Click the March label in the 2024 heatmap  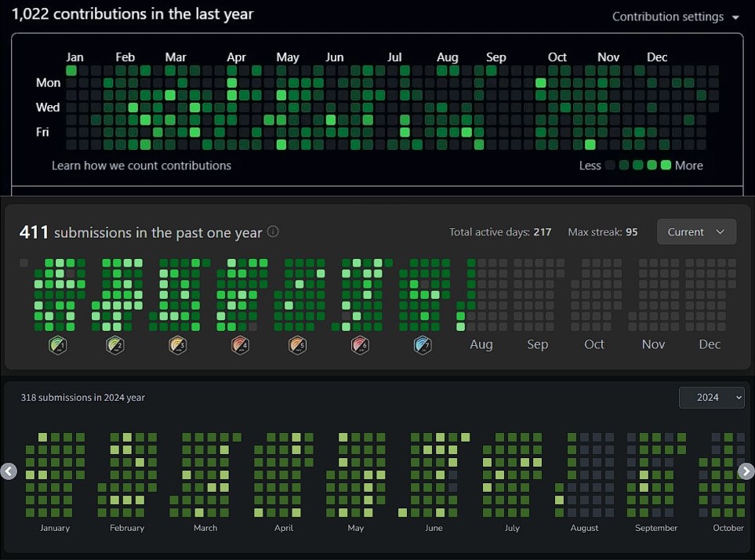tap(205, 528)
